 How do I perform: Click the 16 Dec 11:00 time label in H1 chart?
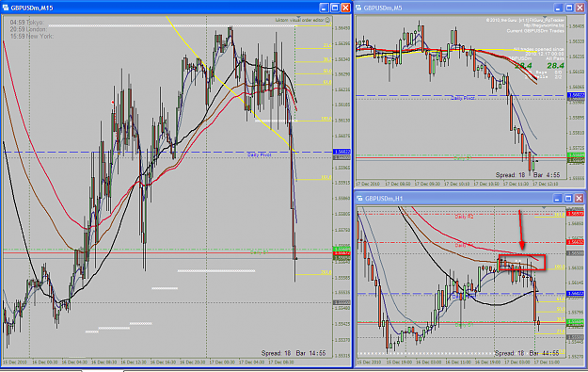tap(458, 363)
